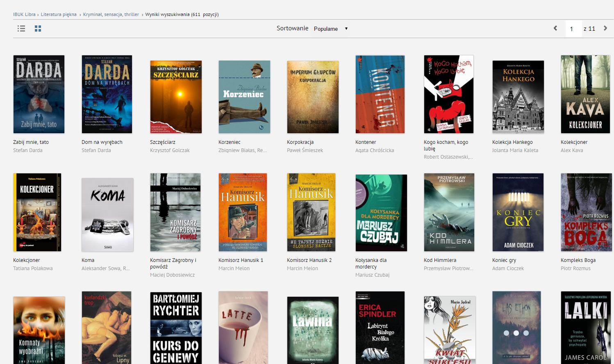Open Las Ethon book cover

point(517,328)
